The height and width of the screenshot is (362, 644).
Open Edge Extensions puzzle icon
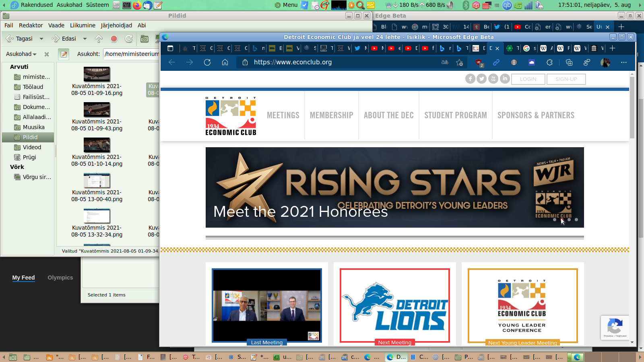(x=549, y=62)
